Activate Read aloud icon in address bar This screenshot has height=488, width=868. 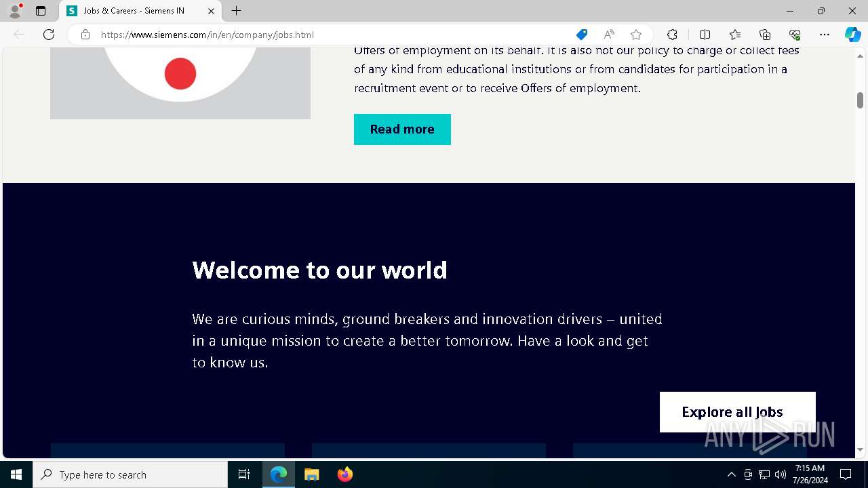(x=609, y=35)
